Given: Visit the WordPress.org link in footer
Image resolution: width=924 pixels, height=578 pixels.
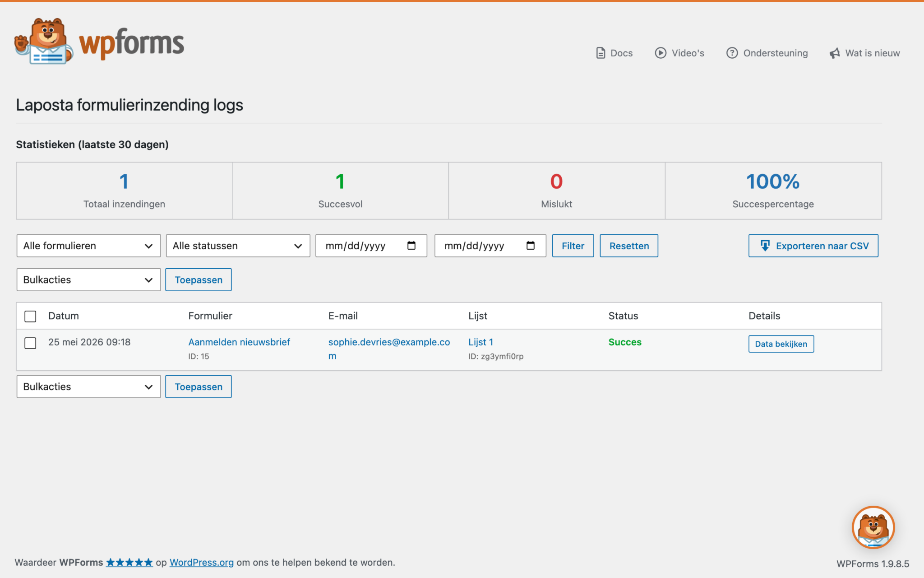Looking at the screenshot, I should tap(202, 563).
